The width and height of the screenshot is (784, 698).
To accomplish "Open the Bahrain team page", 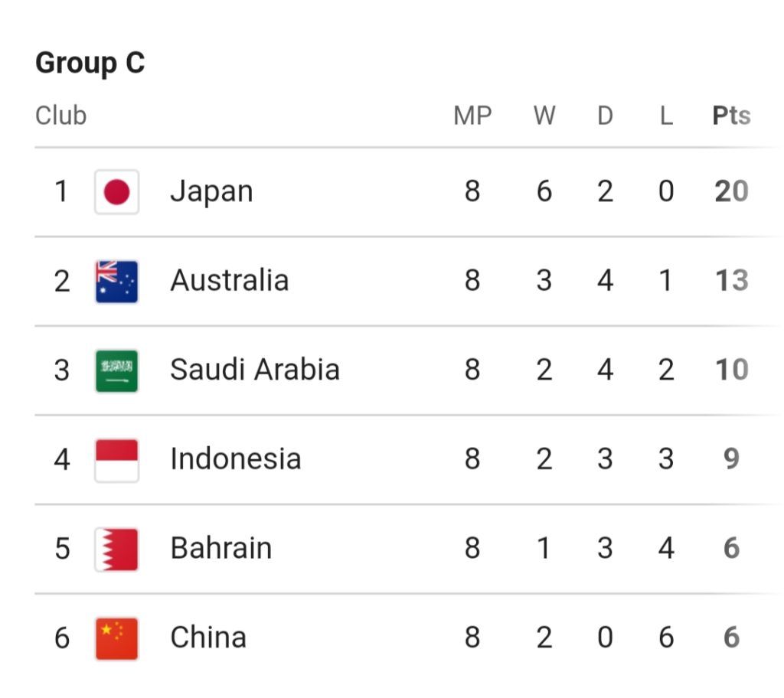I will click(x=220, y=549).
